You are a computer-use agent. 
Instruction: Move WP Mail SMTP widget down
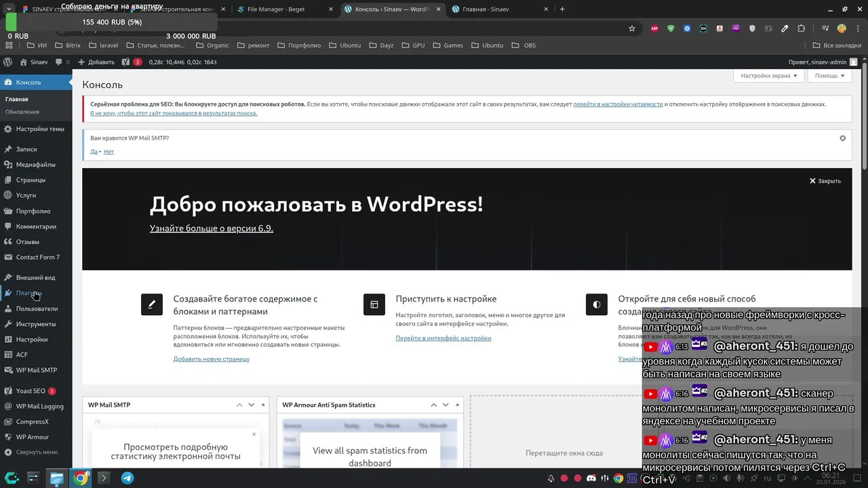click(x=251, y=405)
